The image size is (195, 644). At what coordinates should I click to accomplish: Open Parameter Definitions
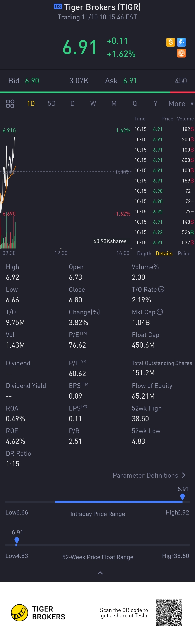point(149,475)
